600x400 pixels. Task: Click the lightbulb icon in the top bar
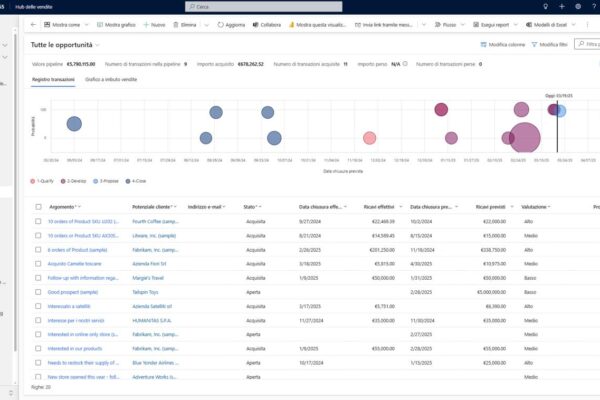546,7
